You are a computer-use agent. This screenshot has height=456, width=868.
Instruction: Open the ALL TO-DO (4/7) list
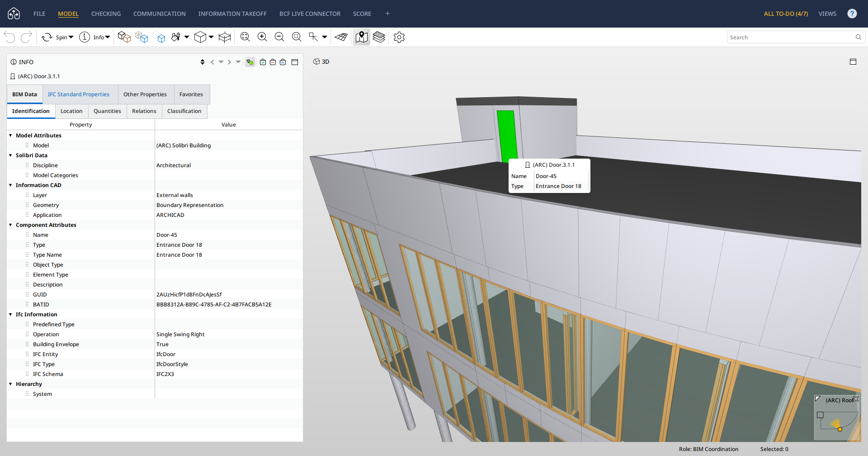[x=785, y=14]
